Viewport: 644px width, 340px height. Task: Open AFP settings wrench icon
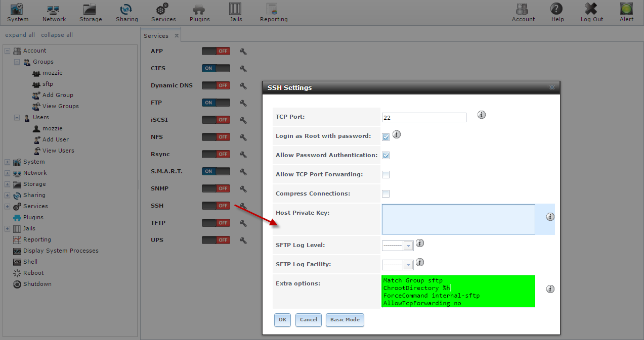(x=243, y=51)
